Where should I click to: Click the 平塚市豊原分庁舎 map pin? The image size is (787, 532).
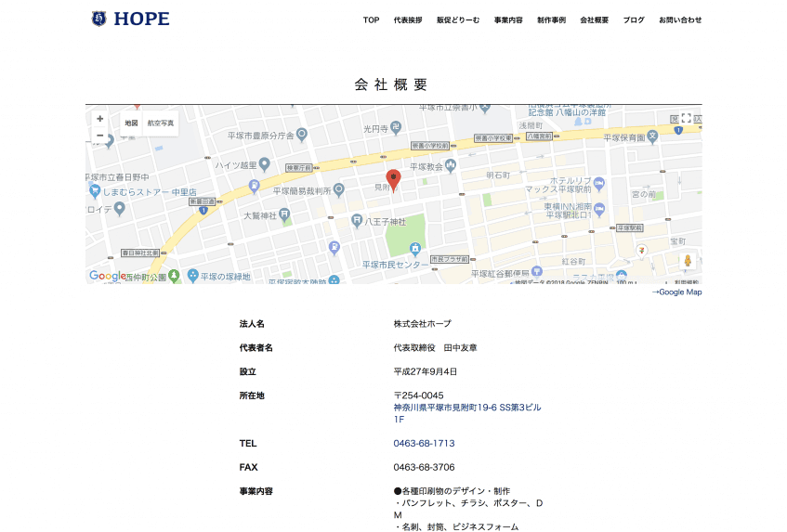(x=302, y=135)
